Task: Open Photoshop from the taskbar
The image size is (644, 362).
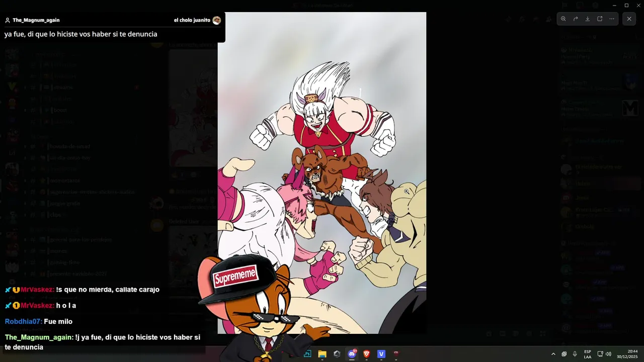Action: pyautogui.click(x=307, y=354)
